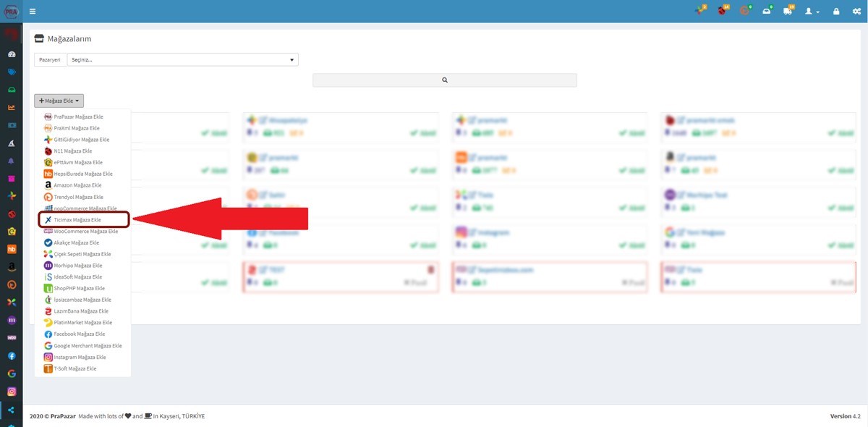Open the settings gears icon

pyautogui.click(x=856, y=12)
